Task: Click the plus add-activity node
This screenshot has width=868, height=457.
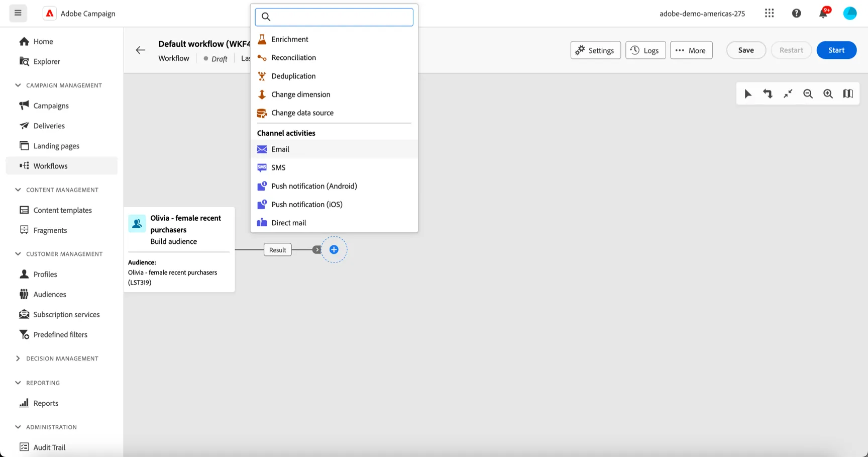Action: pos(334,249)
